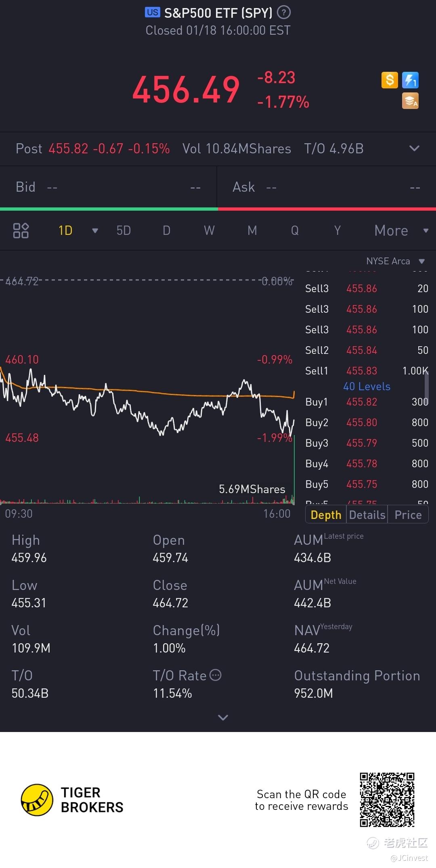Screen dimensions: 436x868
Task: Switch to the D daily chart tab
Action: click(166, 230)
